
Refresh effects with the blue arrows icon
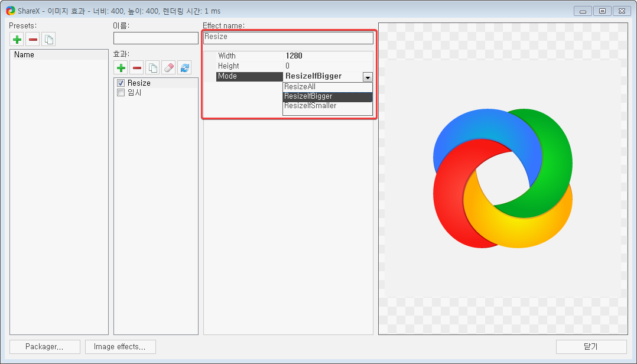coord(184,67)
